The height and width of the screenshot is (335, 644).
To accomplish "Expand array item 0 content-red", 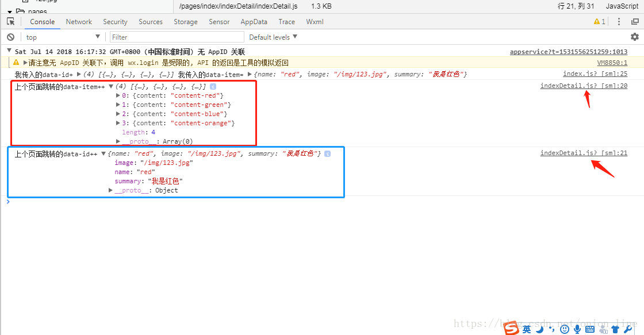I will [118, 95].
